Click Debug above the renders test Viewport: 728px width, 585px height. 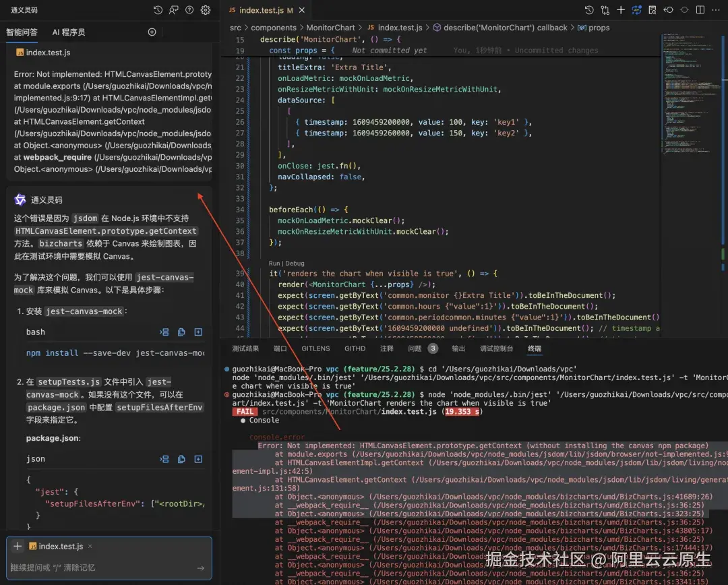pos(295,264)
